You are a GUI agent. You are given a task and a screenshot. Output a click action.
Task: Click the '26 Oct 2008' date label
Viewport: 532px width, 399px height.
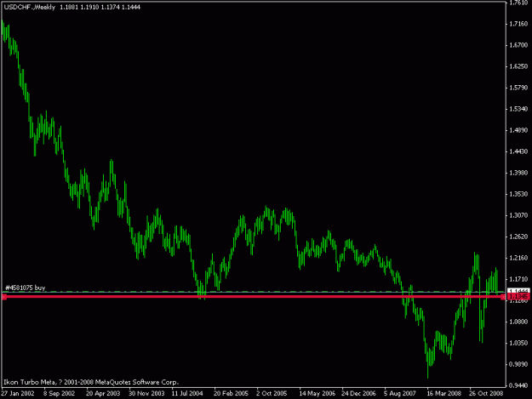pos(486,394)
